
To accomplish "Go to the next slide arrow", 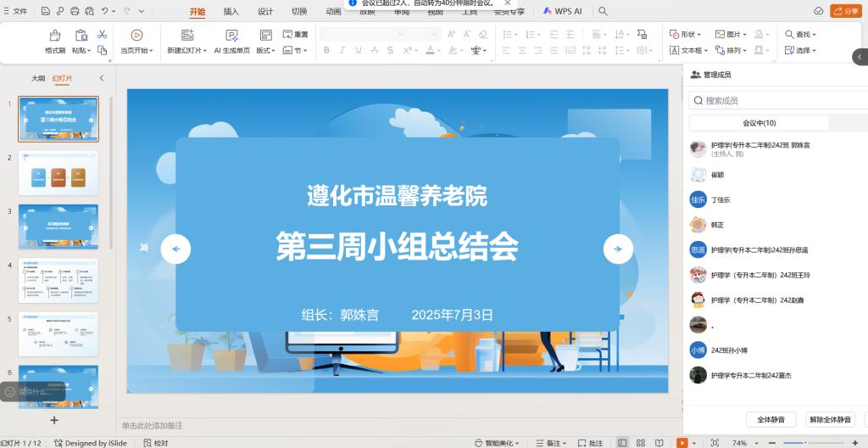I will pyautogui.click(x=618, y=249).
